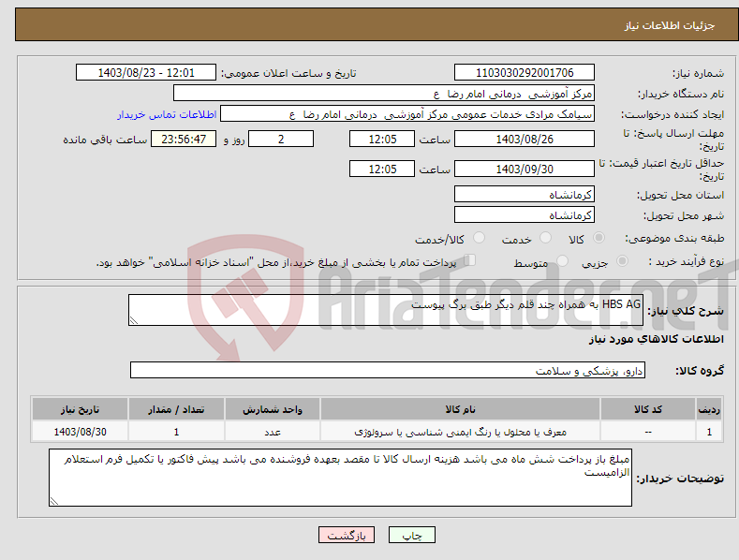The height and width of the screenshot is (560, 739).
Task: Click the remaining days field showing 2
Action: tap(281, 139)
